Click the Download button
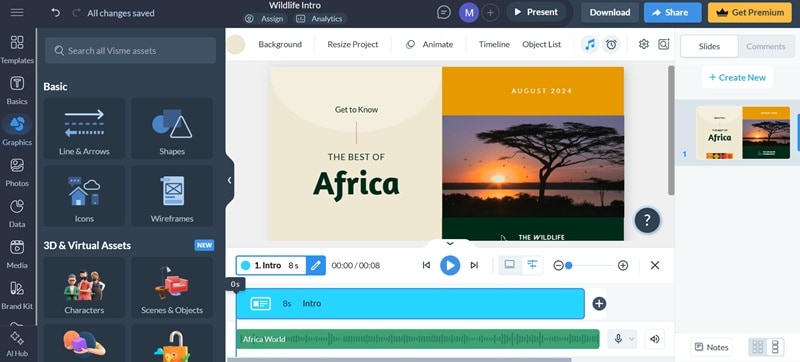 (610, 12)
